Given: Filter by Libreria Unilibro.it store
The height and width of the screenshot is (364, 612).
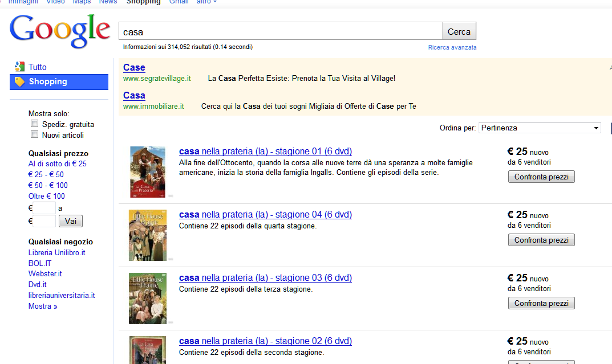Looking at the screenshot, I should click(x=56, y=252).
